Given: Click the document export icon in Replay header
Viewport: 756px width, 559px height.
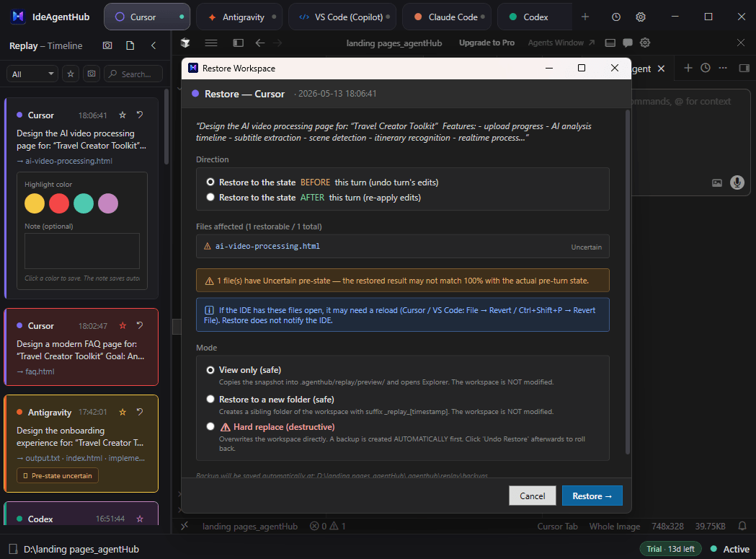Looking at the screenshot, I should click(130, 45).
